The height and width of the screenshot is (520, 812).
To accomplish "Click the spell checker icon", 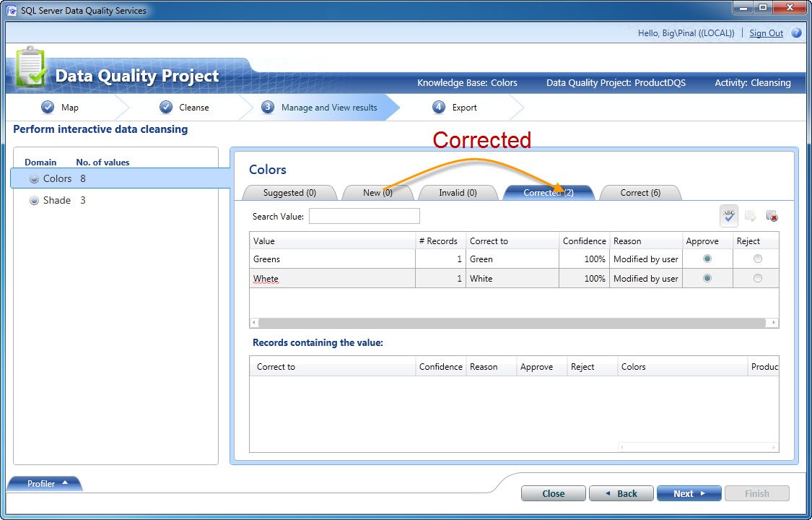I will tap(728, 216).
